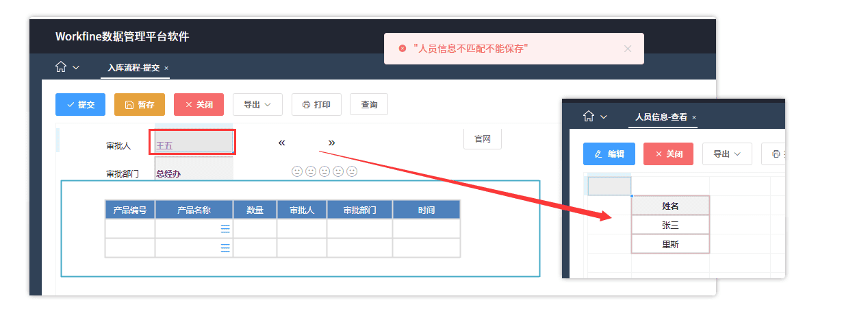This screenshot has height=316, width=868.
Task: Click the first row 产品编号 cell
Action: click(x=130, y=229)
